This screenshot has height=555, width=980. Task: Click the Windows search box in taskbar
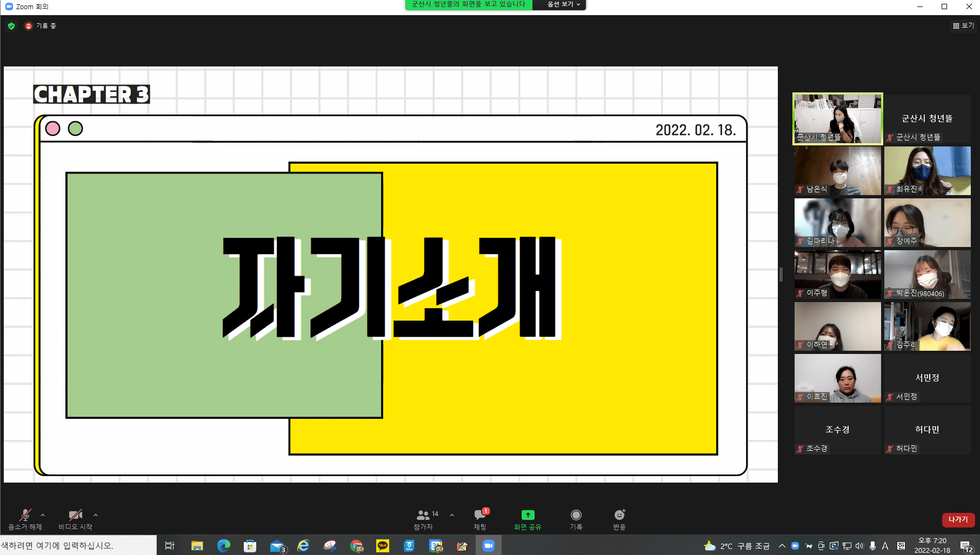click(78, 545)
